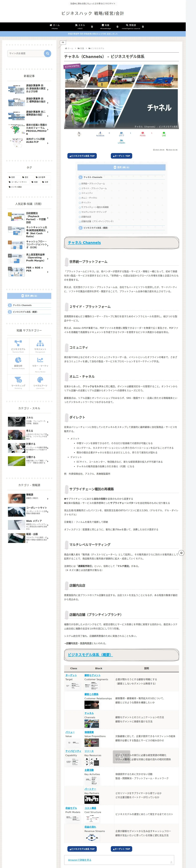This screenshot has width=196, height=868.
Task: Click the scroll-to-top circular button
Action: (182, 553)
